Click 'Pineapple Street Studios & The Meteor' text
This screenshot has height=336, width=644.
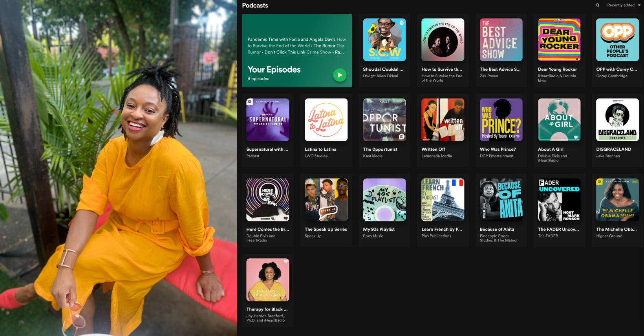coord(499,238)
